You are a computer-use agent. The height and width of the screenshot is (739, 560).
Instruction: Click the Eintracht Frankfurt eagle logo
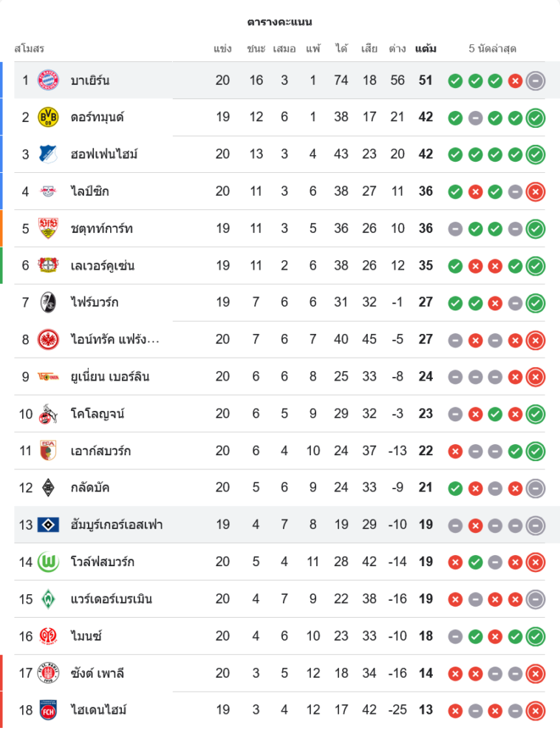pyautogui.click(x=48, y=339)
